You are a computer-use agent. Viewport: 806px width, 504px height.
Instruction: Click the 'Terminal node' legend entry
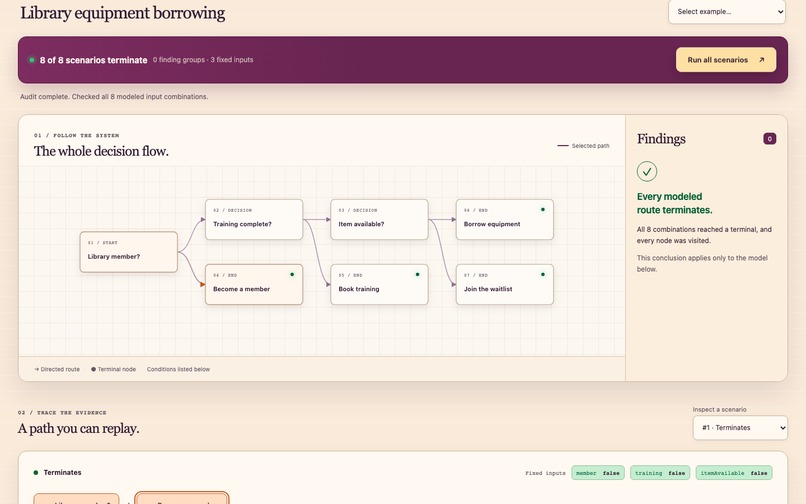tap(114, 369)
